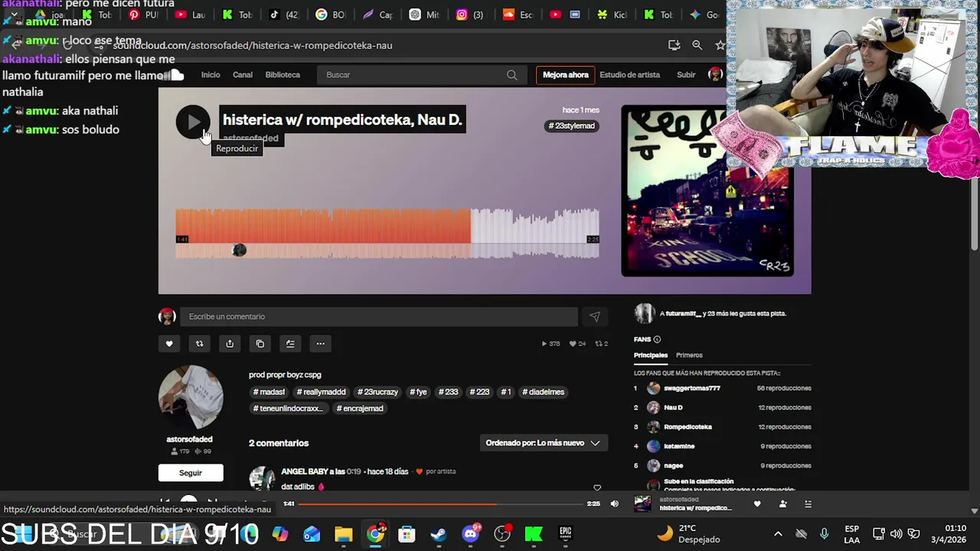Viewport: 980px width, 551px height.
Task: Like the track with the heart button under the comment box
Action: tap(169, 344)
